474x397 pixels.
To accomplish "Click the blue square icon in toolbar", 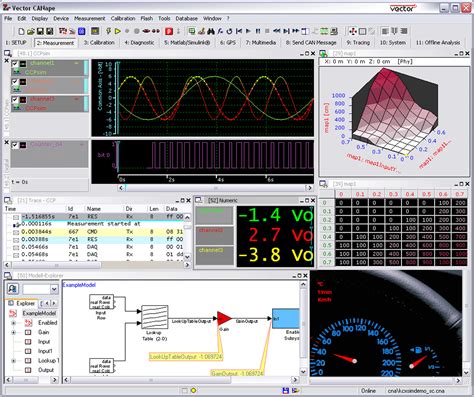I will point(82,31).
